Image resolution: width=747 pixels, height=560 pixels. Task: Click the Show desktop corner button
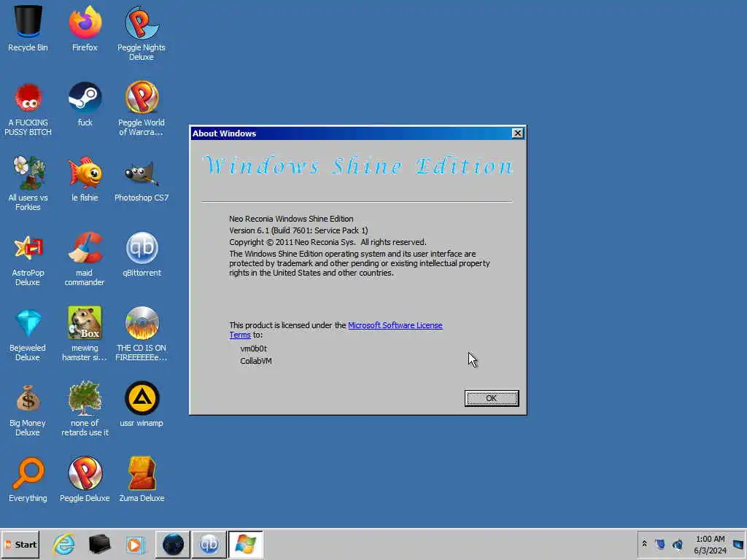(739, 544)
